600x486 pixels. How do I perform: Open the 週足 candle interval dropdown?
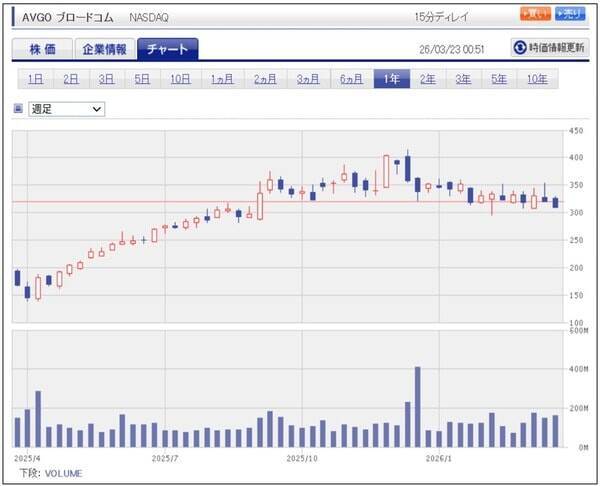point(67,109)
